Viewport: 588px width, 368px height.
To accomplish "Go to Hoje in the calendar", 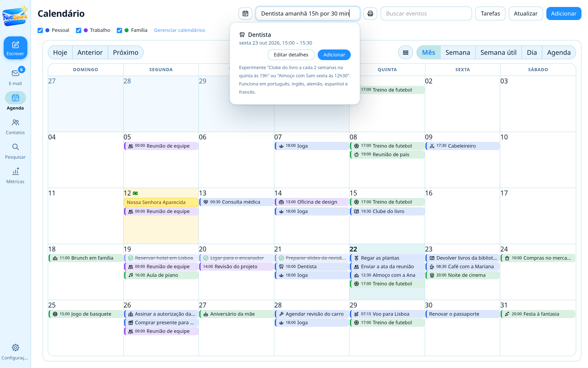I will 60,52.
